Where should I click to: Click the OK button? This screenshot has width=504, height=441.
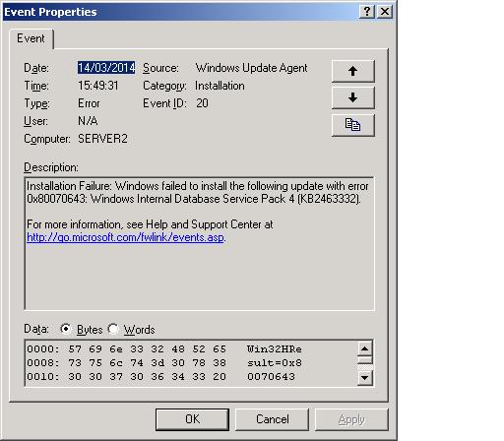(x=192, y=419)
